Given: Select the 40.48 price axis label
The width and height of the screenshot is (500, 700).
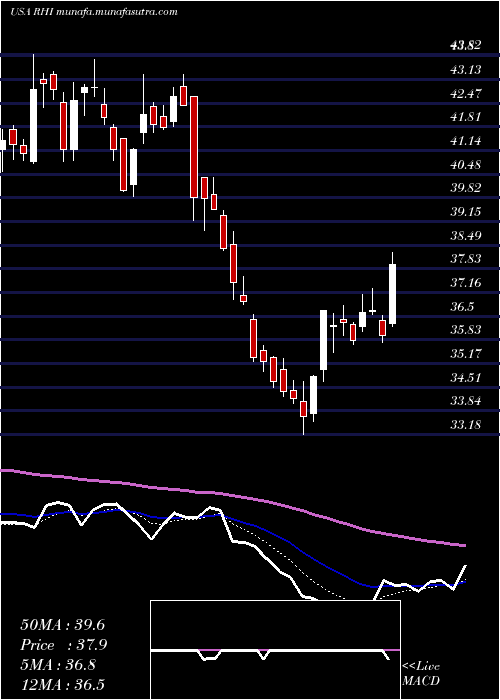Looking at the screenshot, I should pos(466,165).
